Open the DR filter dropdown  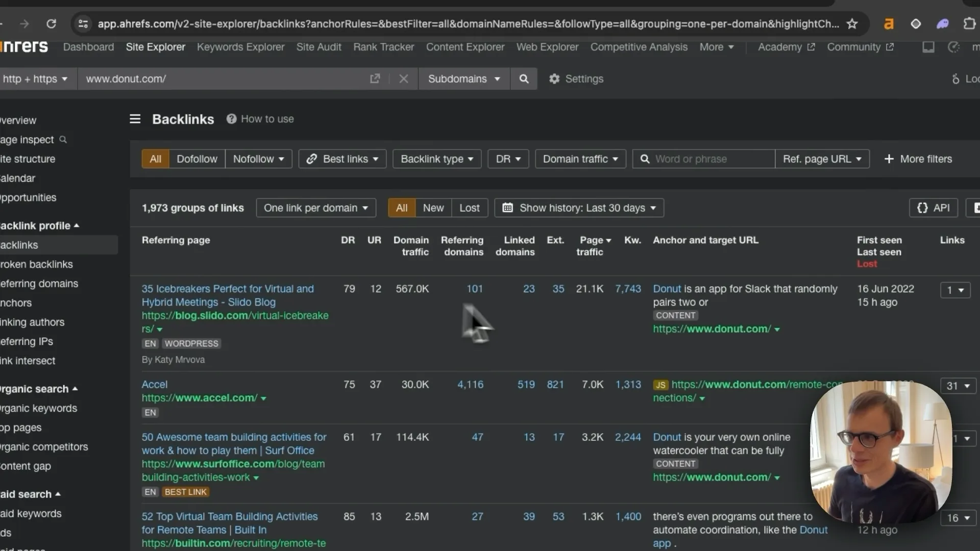pyautogui.click(x=508, y=159)
